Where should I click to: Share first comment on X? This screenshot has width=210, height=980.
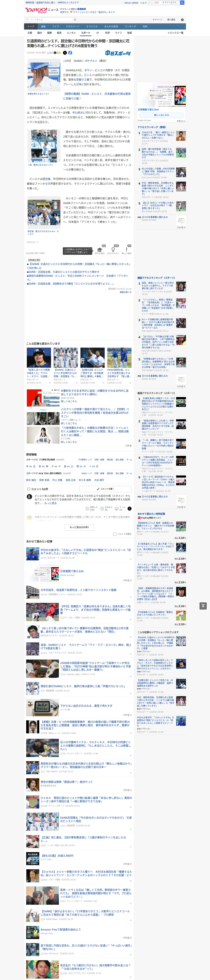130,508
